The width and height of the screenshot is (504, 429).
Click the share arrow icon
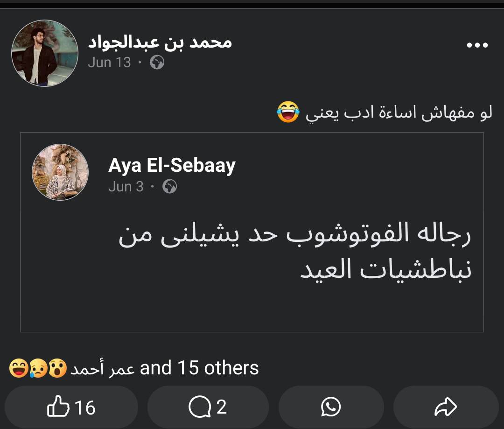[x=445, y=408]
